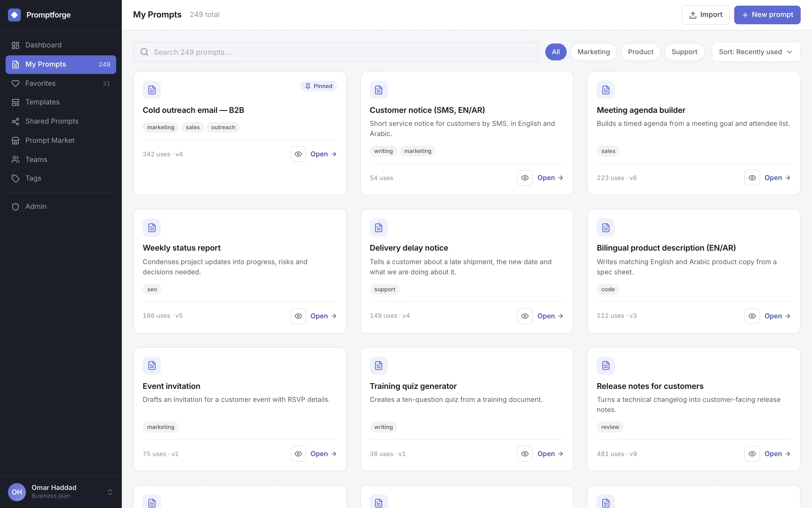Go to Favorites in the sidebar

point(61,83)
